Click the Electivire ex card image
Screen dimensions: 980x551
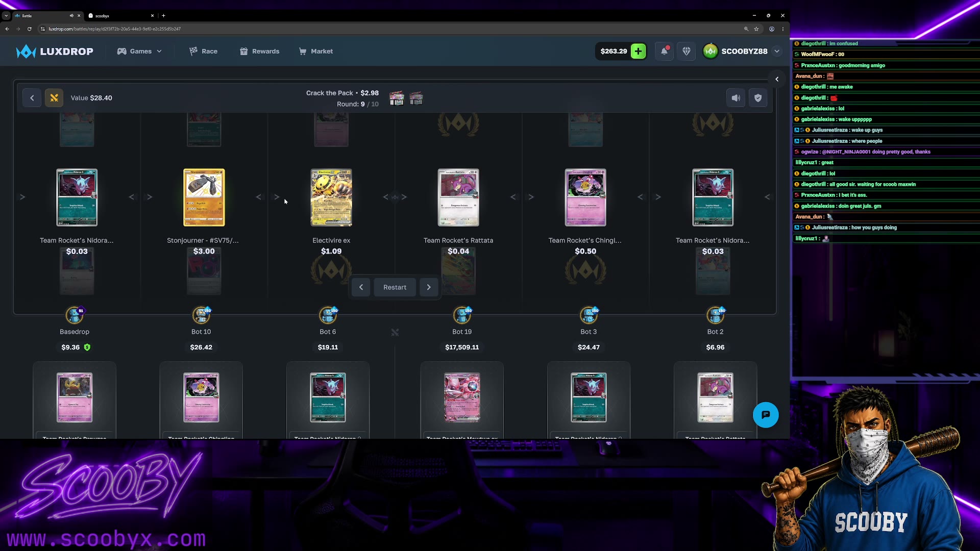tap(331, 197)
